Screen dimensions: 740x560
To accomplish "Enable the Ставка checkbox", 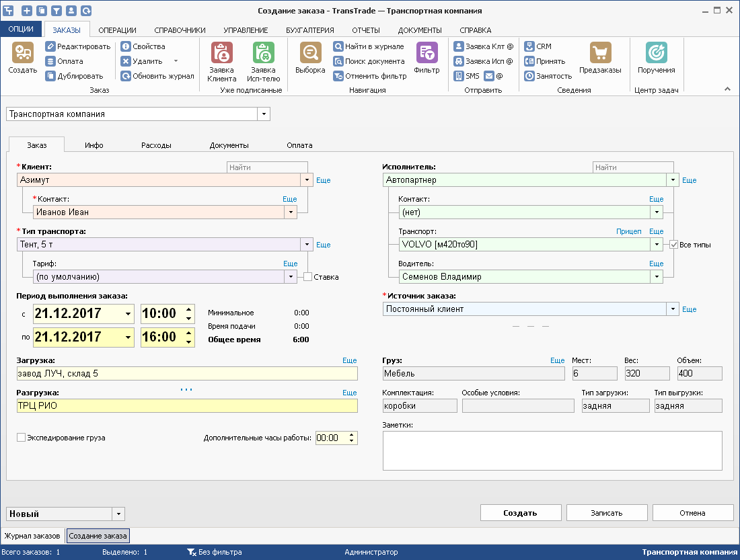I will click(307, 277).
